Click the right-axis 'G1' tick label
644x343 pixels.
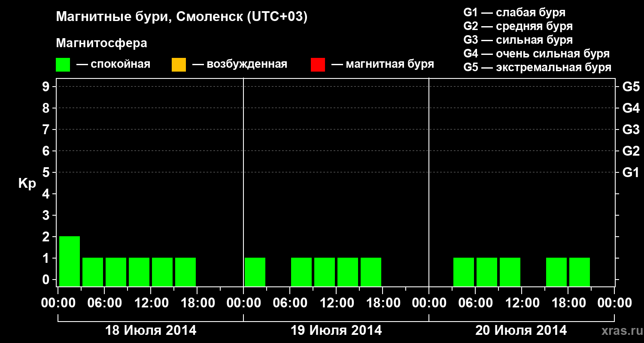631,172
